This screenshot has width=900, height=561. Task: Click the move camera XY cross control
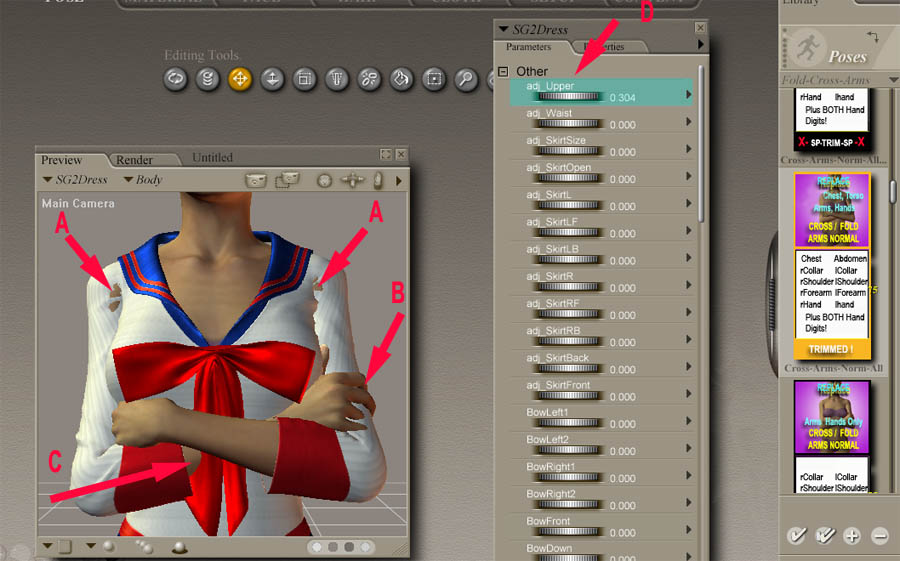[x=352, y=180]
